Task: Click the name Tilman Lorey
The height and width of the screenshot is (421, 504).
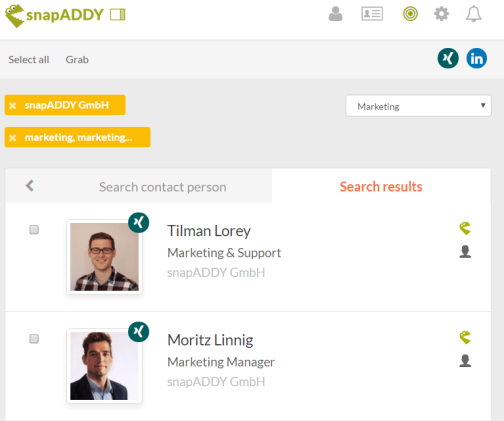Action: [x=209, y=231]
